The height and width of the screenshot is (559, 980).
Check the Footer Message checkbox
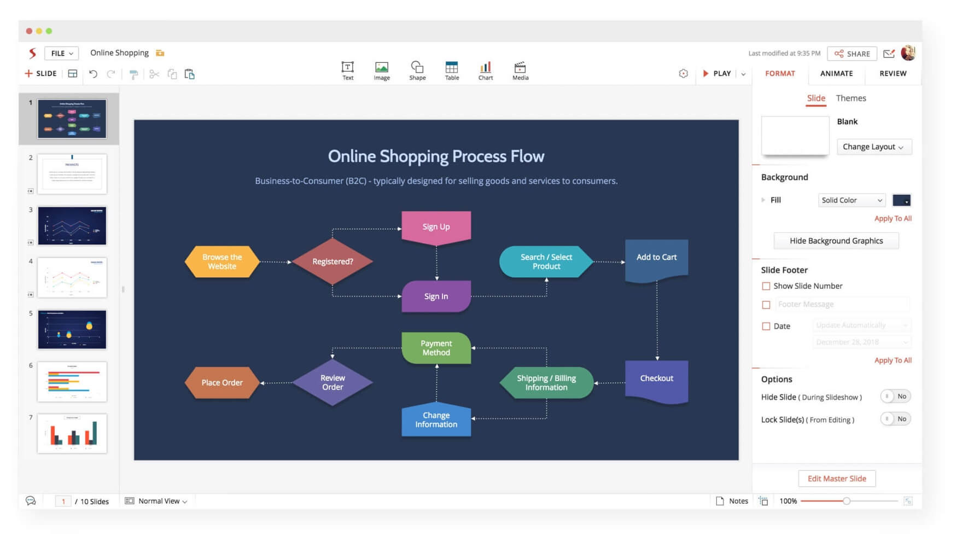coord(766,305)
